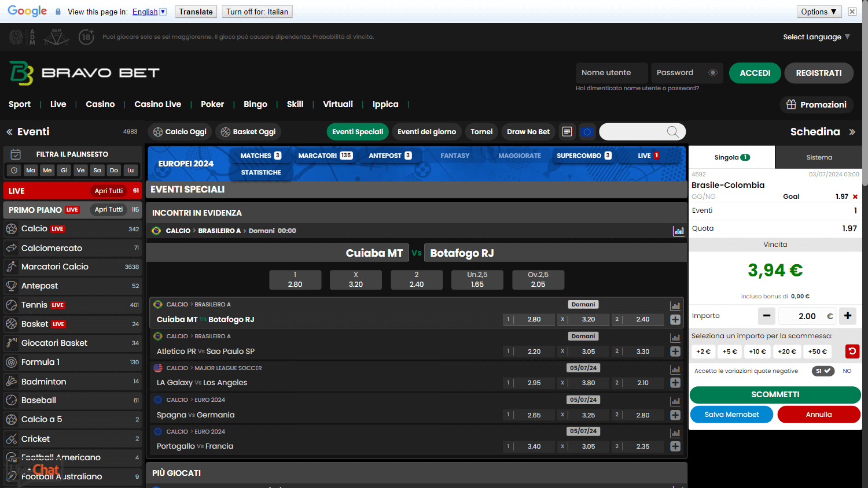Viewport: 868px width, 488px height.
Task: Click the calendar icon in Filtra il Palinsesto
Action: (16, 154)
